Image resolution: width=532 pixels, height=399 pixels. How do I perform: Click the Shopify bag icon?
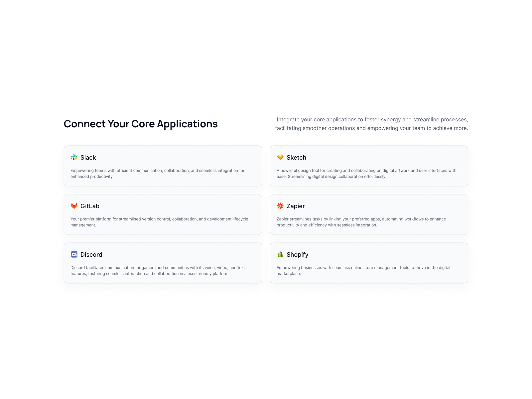tap(280, 254)
